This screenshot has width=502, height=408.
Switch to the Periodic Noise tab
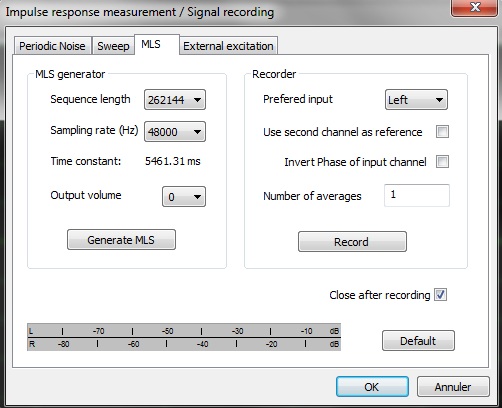[x=52, y=46]
